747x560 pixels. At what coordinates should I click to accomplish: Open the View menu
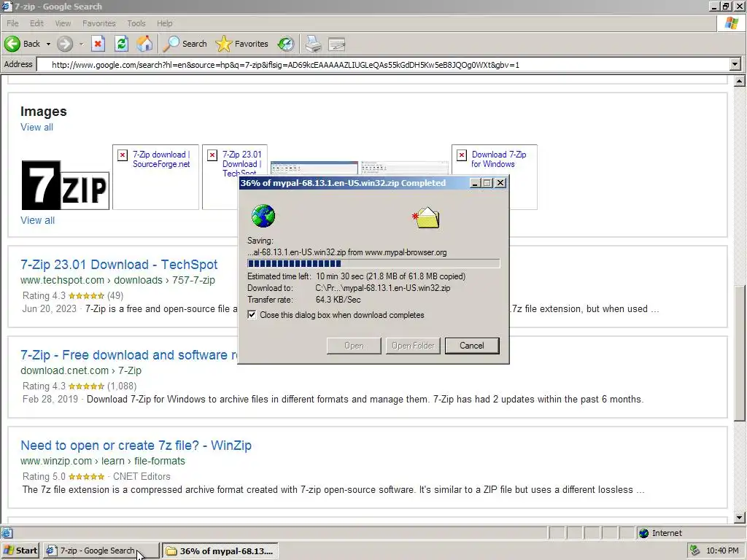tap(63, 23)
